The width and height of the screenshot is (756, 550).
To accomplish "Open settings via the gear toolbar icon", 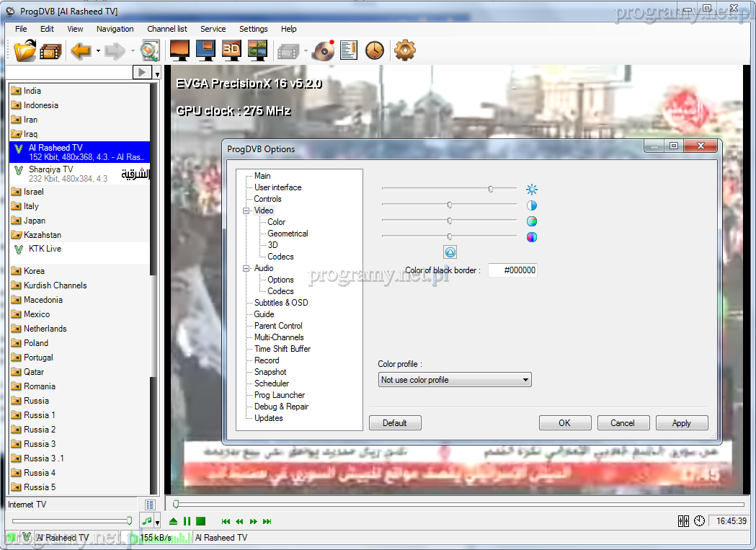I will pos(405,50).
